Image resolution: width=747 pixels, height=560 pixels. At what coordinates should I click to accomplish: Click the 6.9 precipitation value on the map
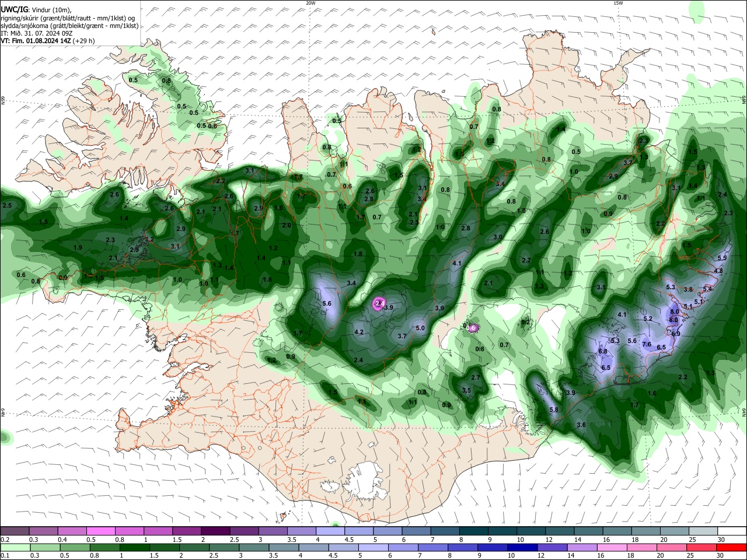coord(676,334)
